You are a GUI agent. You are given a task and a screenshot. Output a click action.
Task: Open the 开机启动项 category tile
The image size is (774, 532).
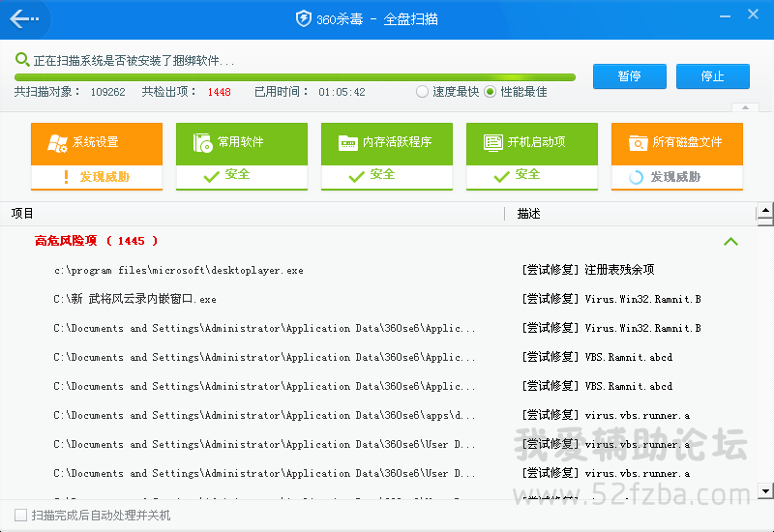tap(531, 156)
